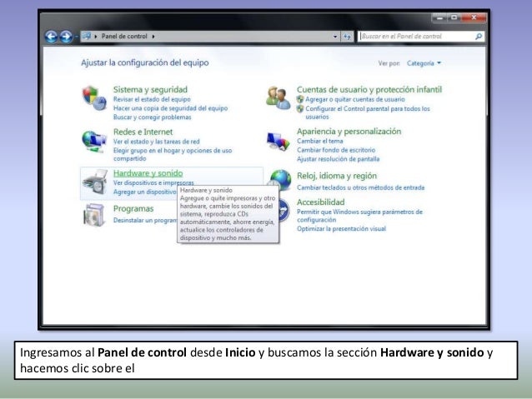Open the Reloj, idioma y región globe icon
532x399 pixels.
[280, 180]
